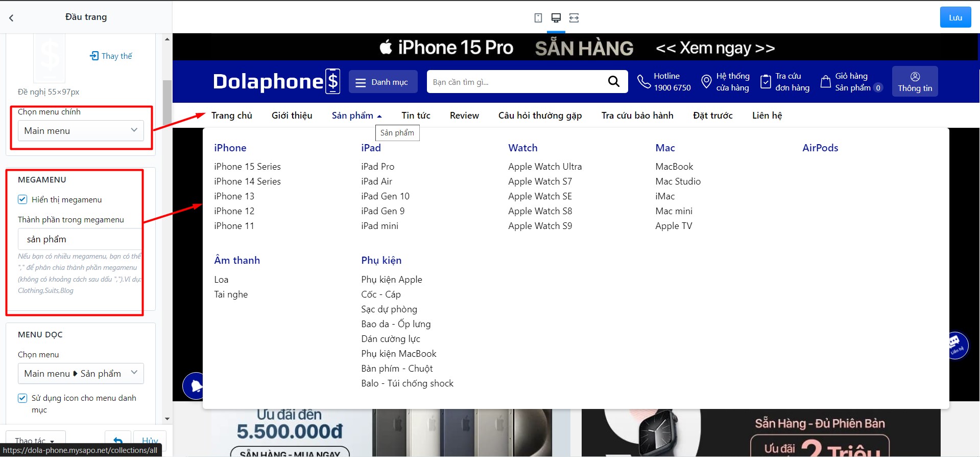This screenshot has width=980, height=457.
Task: Open Đặt trước menu item
Action: click(x=713, y=116)
